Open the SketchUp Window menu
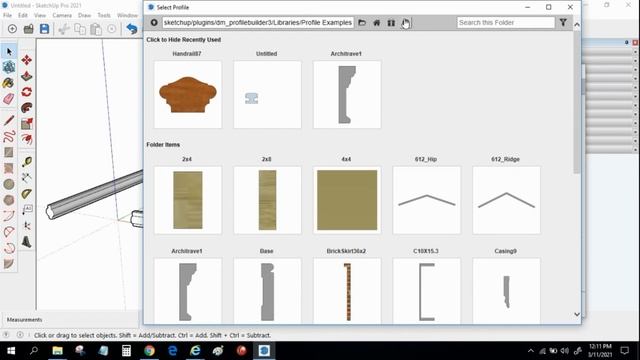640x360 pixels. coord(127,15)
